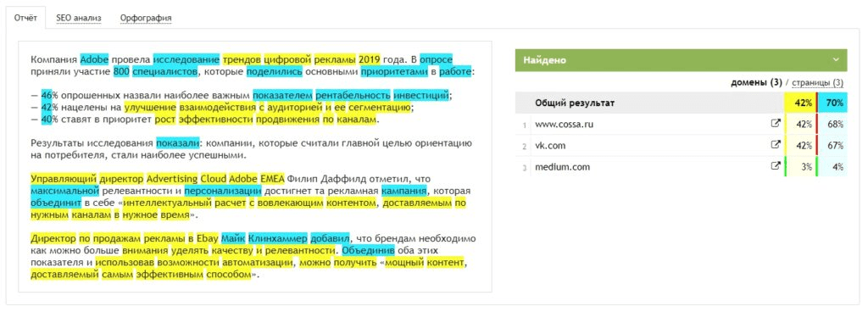Screen dimensions: 868x312
Task: Click the highlighted word инвестиций
Action: [421, 95]
